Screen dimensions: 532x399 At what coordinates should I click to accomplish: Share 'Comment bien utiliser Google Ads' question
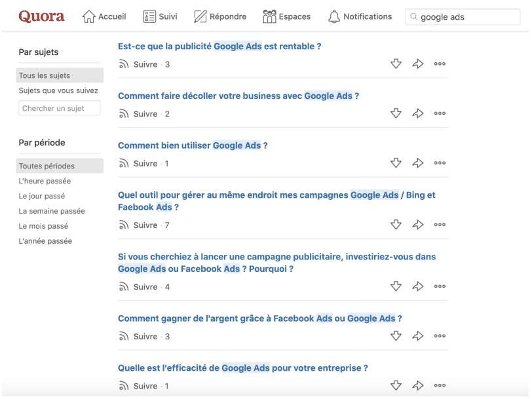(x=417, y=162)
